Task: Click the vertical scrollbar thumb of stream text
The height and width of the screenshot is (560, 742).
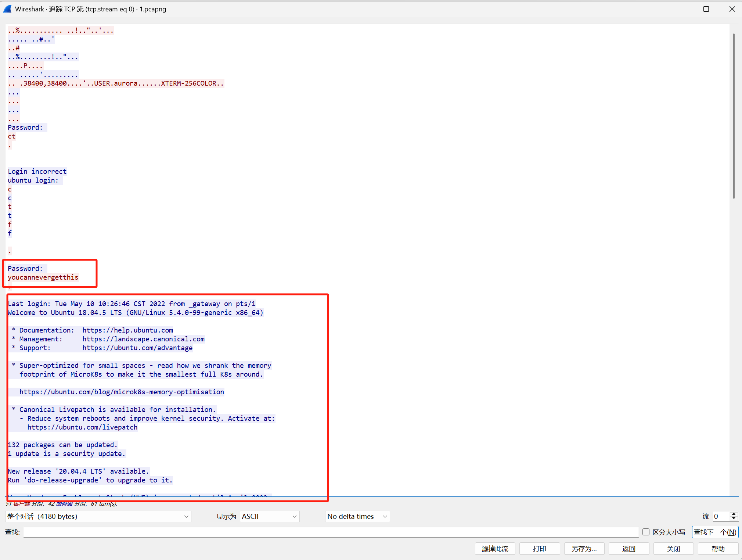Action: 734,116
